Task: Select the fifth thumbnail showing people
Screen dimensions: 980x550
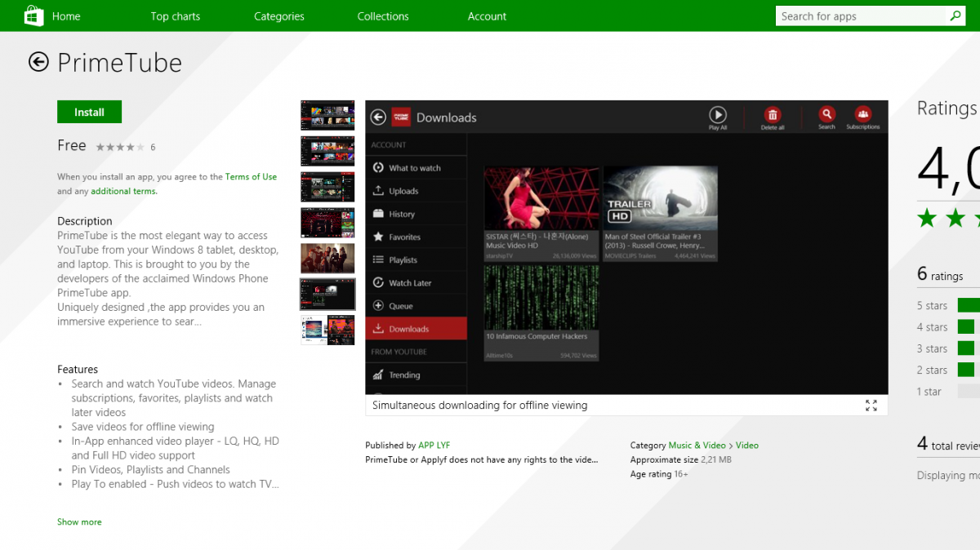Action: (x=327, y=259)
